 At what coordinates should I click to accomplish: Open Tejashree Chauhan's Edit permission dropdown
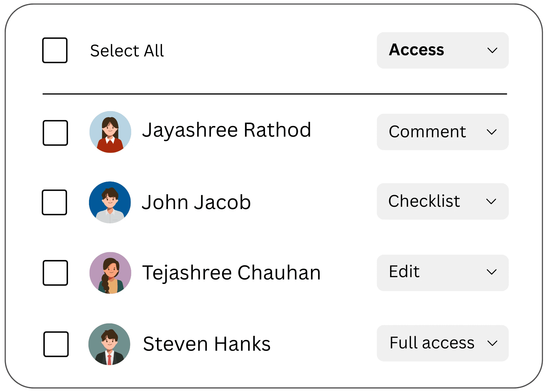click(x=442, y=273)
